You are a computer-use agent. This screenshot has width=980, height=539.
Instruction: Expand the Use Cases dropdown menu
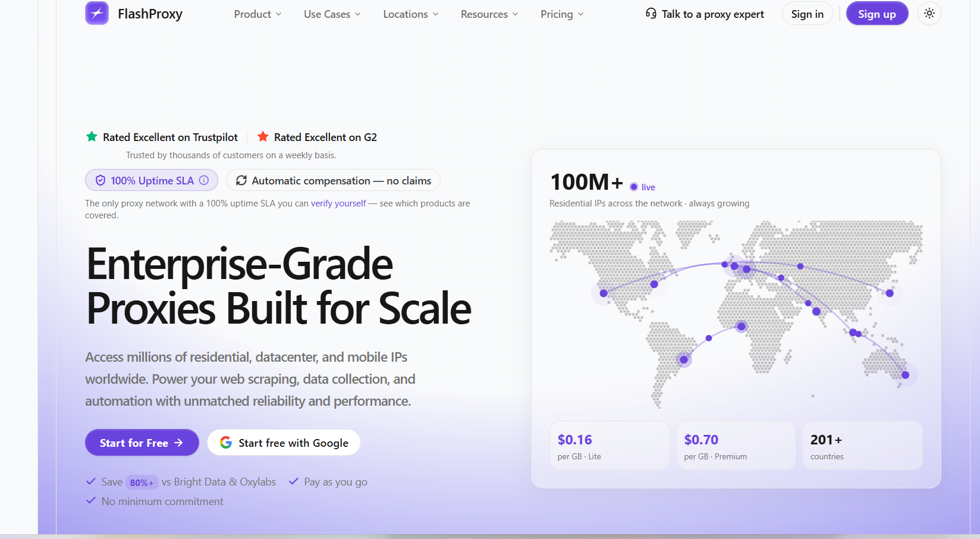tap(332, 14)
